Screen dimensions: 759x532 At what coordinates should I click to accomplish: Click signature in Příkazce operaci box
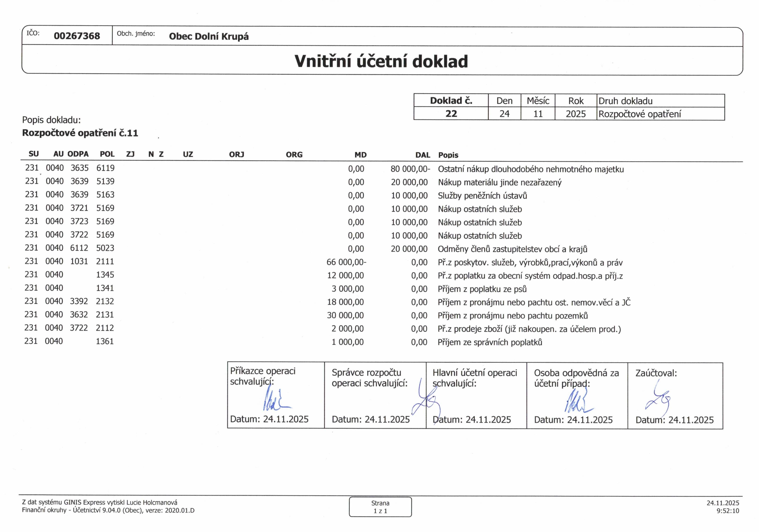275,400
